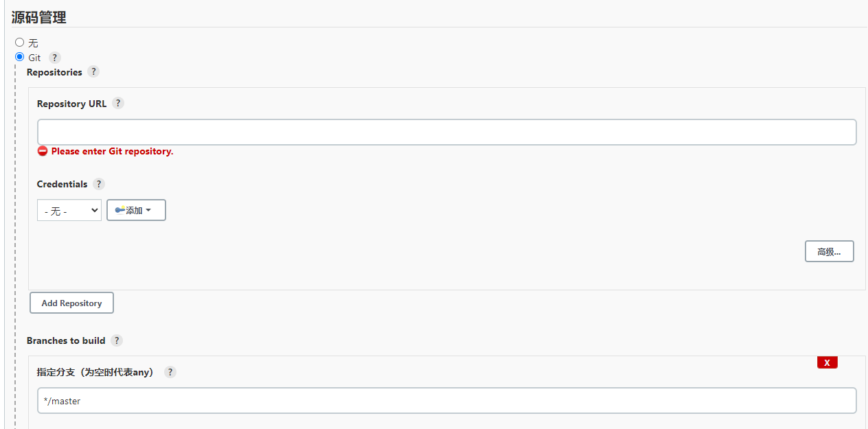Open help for 指定分支 field
This screenshot has height=429, width=868.
170,372
